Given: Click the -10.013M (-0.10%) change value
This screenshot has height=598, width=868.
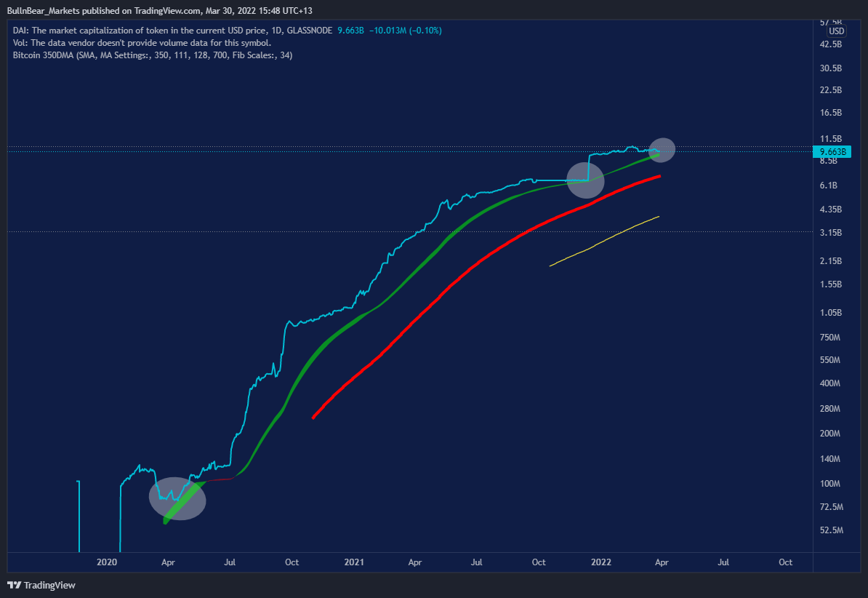Looking at the screenshot, I should coord(405,31).
